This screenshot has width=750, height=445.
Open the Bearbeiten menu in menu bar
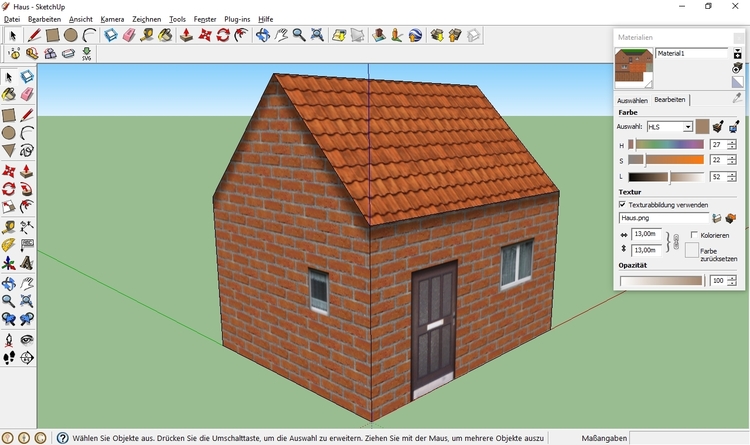(x=44, y=19)
